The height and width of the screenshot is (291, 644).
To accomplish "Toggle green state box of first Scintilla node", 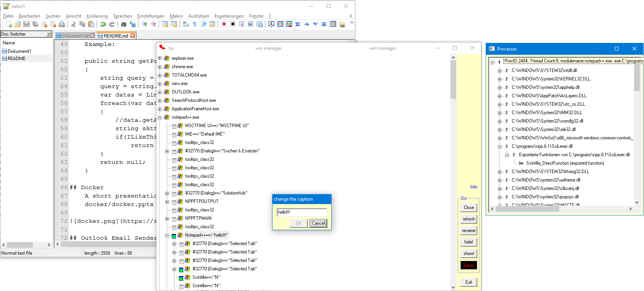I will tap(181, 278).
